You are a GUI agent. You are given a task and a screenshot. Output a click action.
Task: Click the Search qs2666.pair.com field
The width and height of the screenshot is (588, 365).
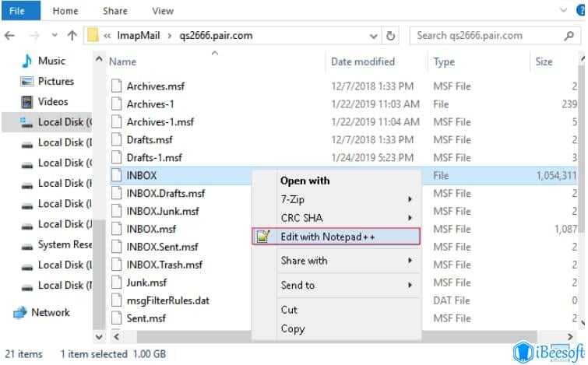pos(495,36)
